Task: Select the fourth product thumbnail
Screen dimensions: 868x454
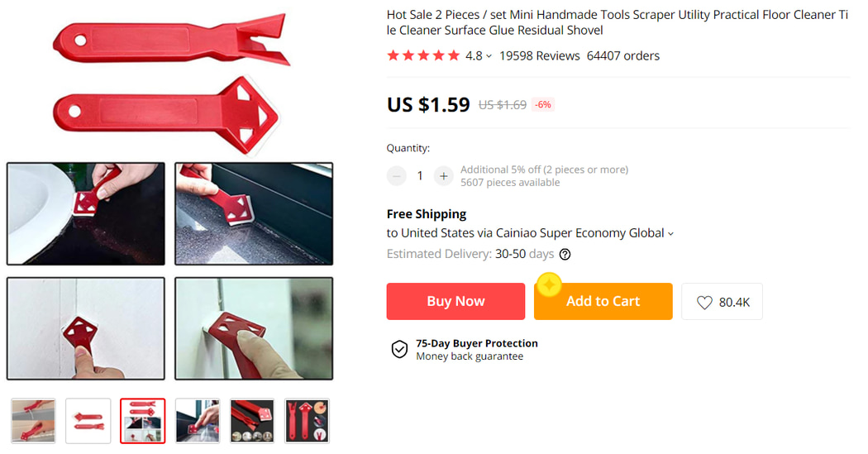Action: (198, 421)
